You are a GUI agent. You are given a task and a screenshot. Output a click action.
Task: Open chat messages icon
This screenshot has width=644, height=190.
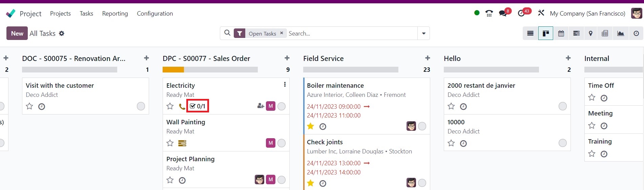pos(503,13)
